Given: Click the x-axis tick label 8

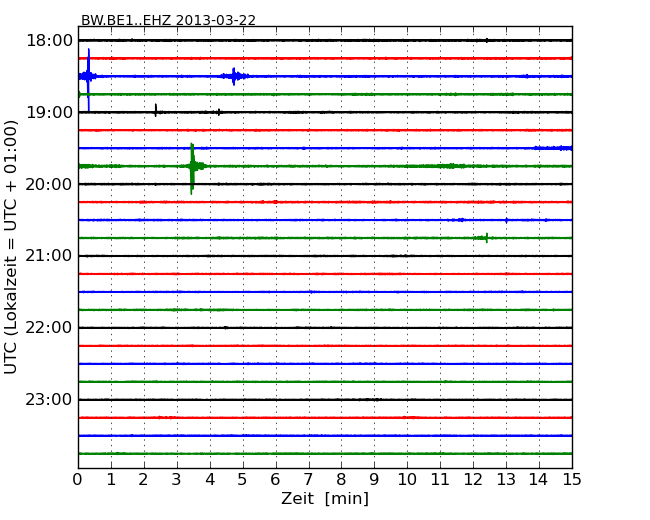Looking at the screenshot, I should coord(341,479).
